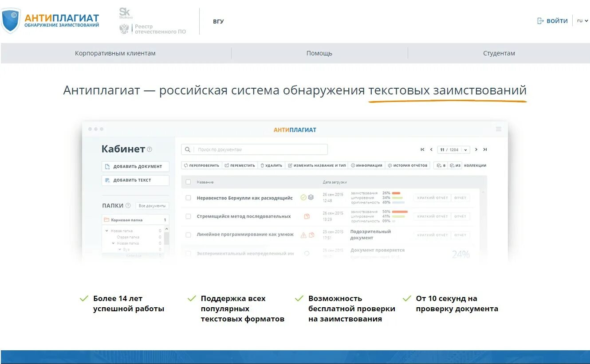
Task: Open the ru language dropdown
Action: (582, 20)
